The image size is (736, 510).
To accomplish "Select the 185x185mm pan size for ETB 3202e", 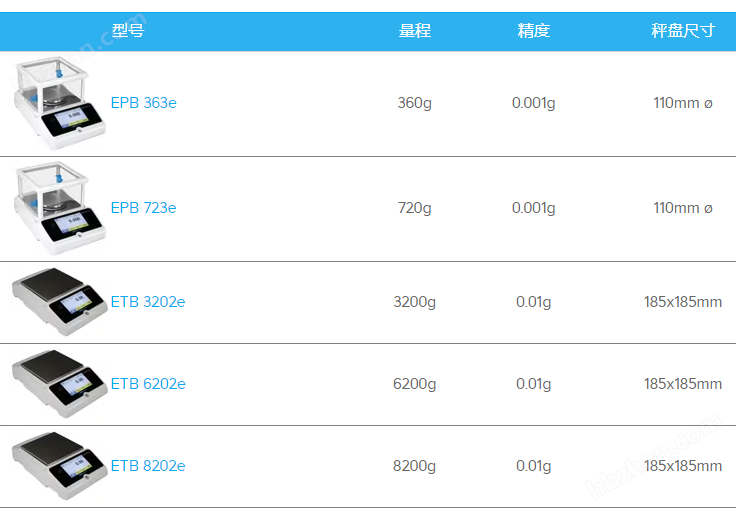I will (683, 302).
